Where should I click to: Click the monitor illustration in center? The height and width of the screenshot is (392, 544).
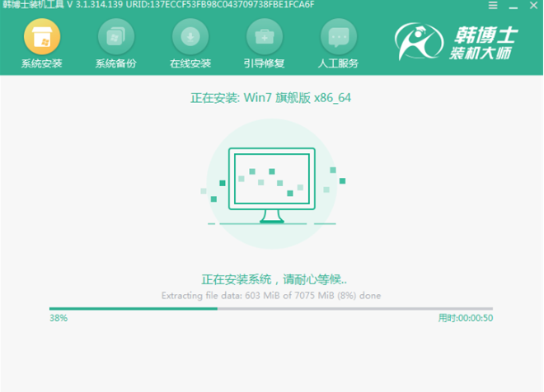click(x=272, y=185)
